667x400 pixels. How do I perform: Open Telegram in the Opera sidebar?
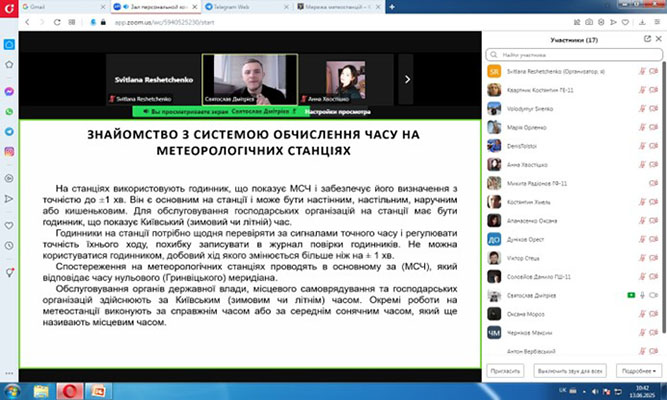pos(9,131)
